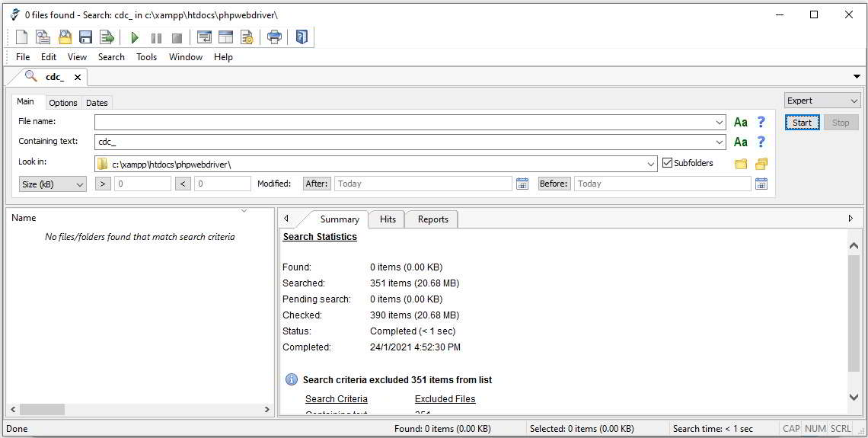The height and width of the screenshot is (438, 868).
Task: Open the Window menu
Action: click(x=186, y=57)
